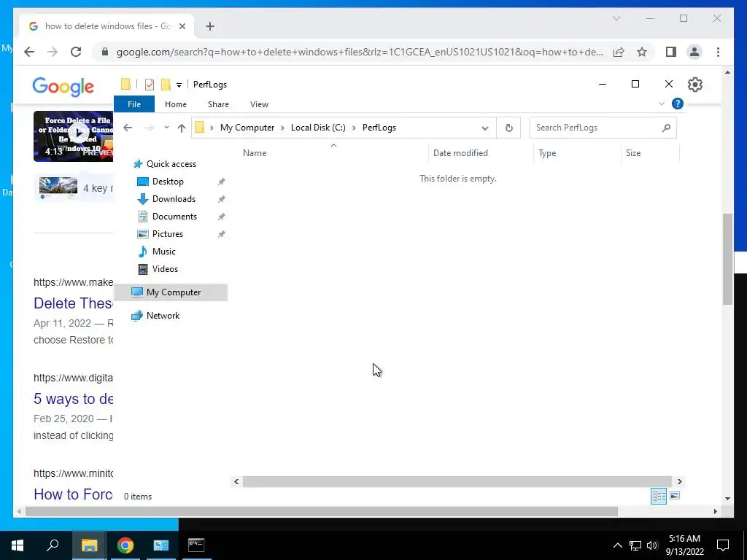Click Chrome back arrow

[29, 52]
